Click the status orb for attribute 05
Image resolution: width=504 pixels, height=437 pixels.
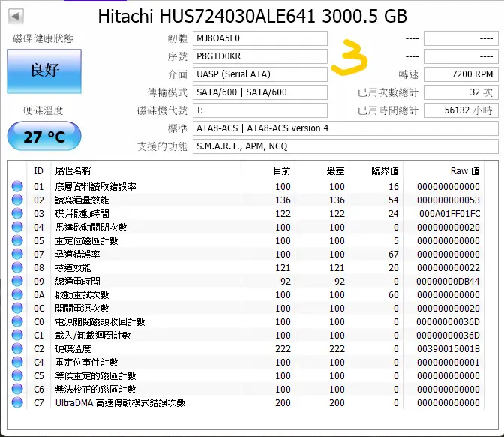[x=17, y=240]
